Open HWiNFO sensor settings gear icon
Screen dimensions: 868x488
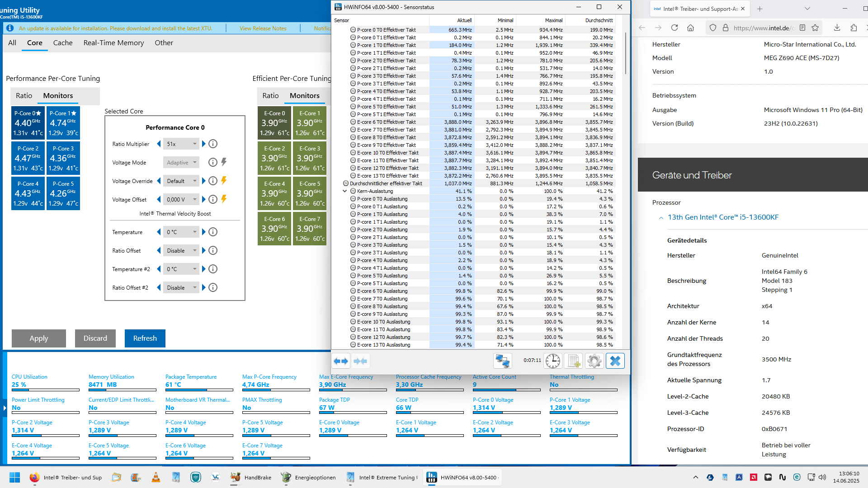coord(594,361)
